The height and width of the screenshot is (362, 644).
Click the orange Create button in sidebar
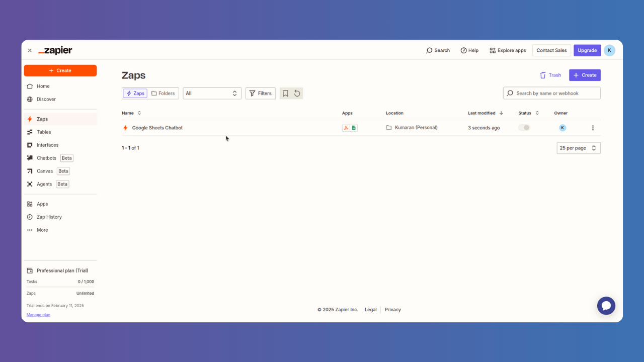60,70
